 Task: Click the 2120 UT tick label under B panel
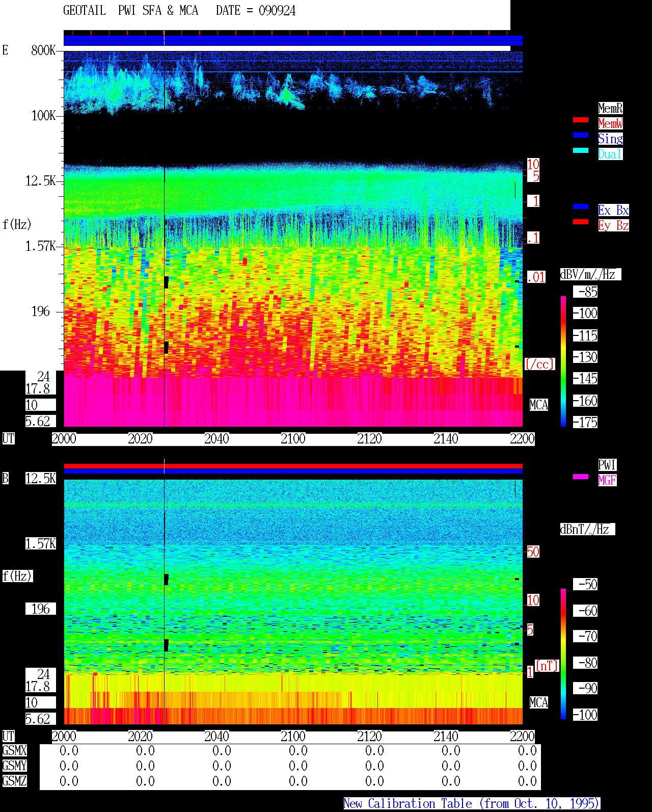(369, 737)
